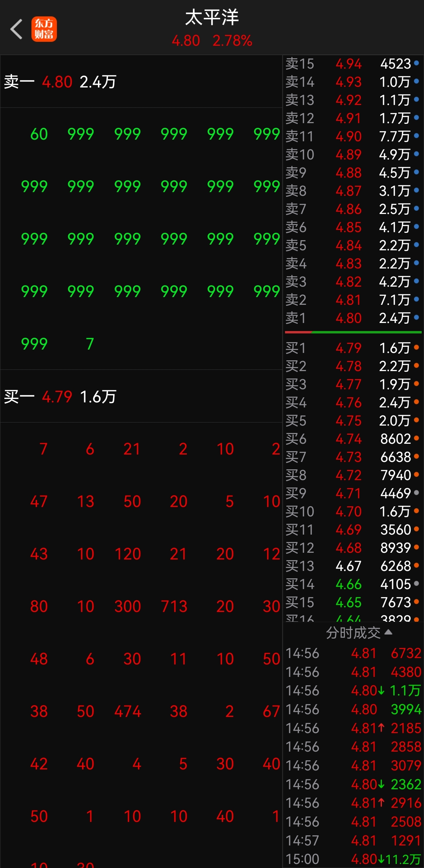Select the 卖4 price 4.83
This screenshot has width=424, height=868.
349,263
